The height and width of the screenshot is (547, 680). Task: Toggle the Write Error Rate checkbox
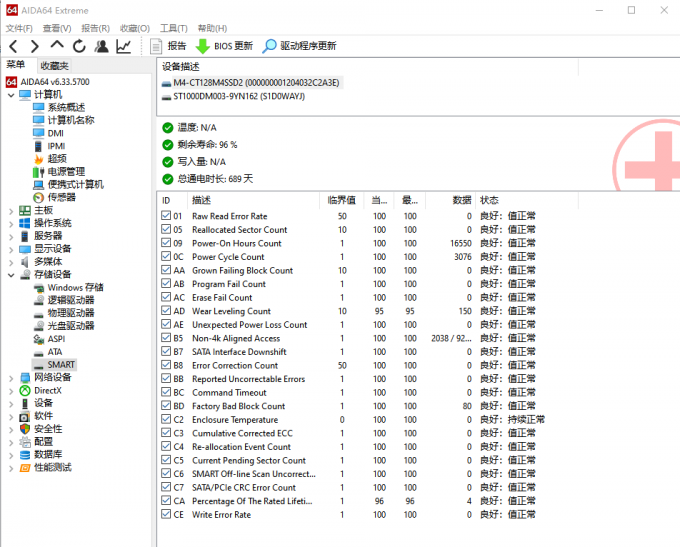point(166,515)
